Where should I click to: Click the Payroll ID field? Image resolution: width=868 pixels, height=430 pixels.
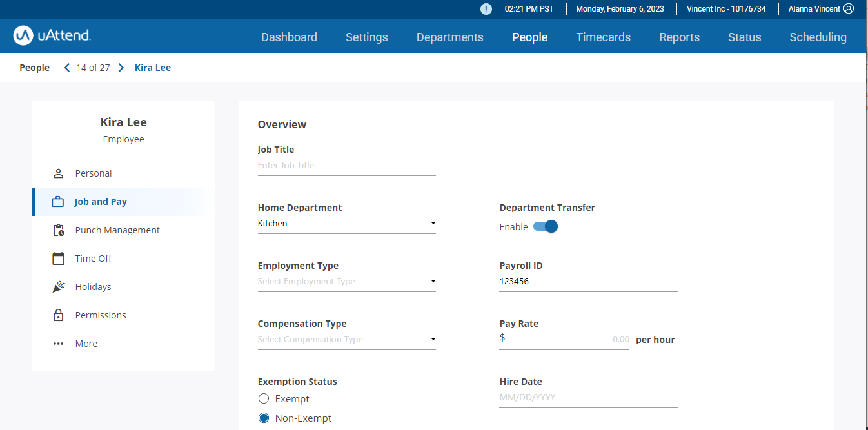588,282
